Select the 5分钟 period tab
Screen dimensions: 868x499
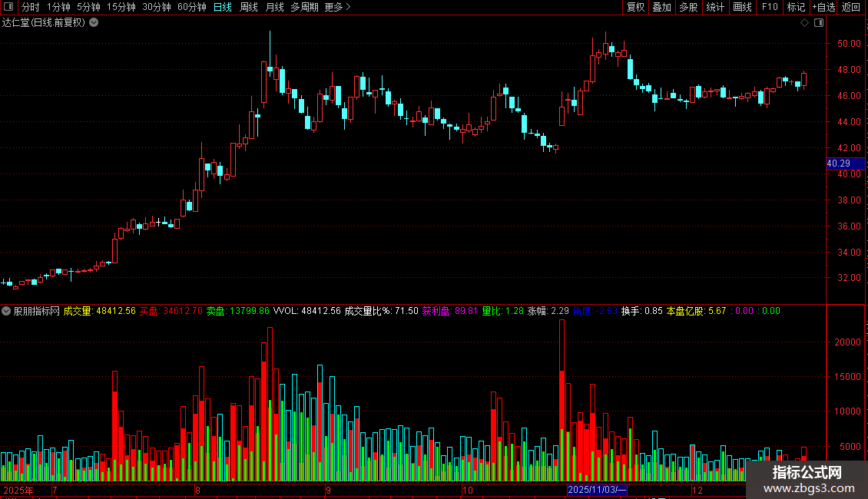coord(88,7)
